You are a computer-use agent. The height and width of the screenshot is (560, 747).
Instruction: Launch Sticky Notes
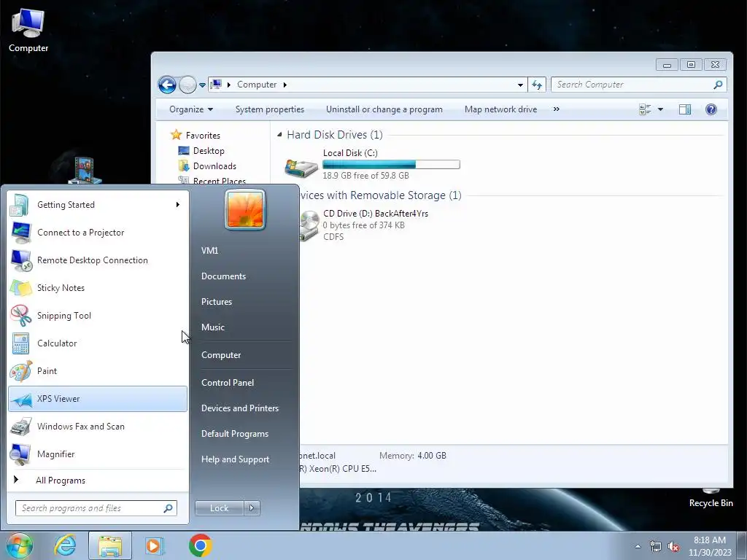98,287
